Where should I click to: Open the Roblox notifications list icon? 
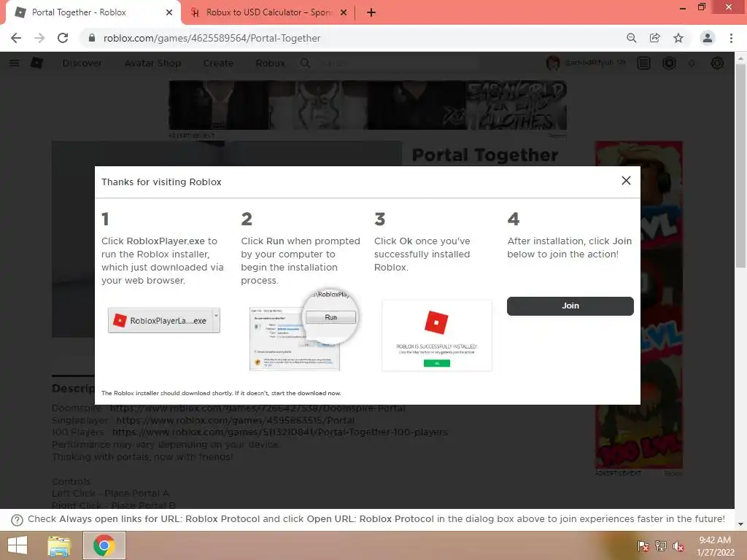(643, 63)
